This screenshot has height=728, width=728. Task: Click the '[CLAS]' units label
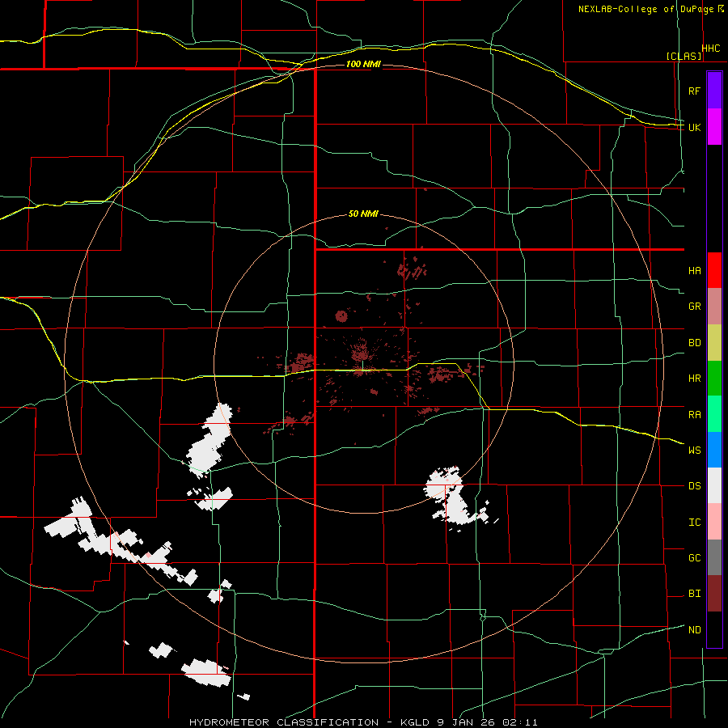(x=684, y=56)
